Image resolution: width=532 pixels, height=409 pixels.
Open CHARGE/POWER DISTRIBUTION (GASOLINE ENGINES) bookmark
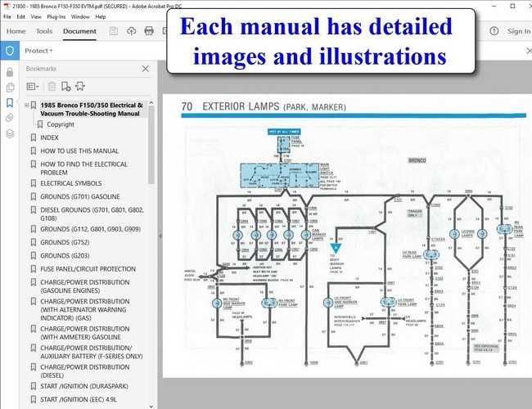pyautogui.click(x=85, y=286)
